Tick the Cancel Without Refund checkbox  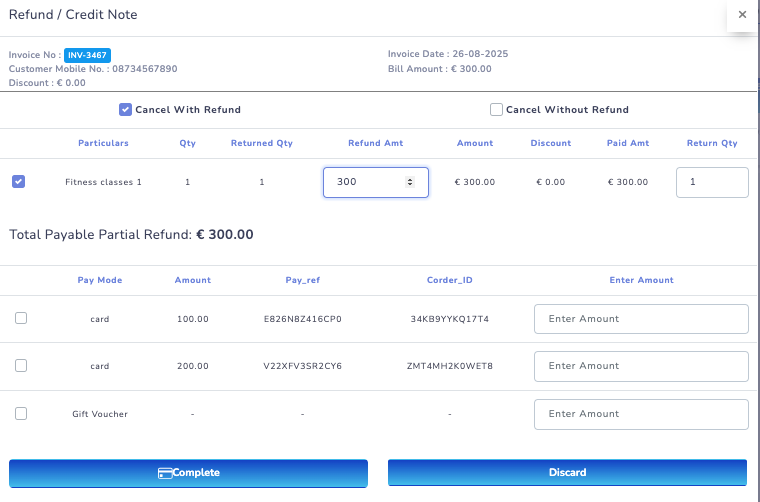coord(496,110)
